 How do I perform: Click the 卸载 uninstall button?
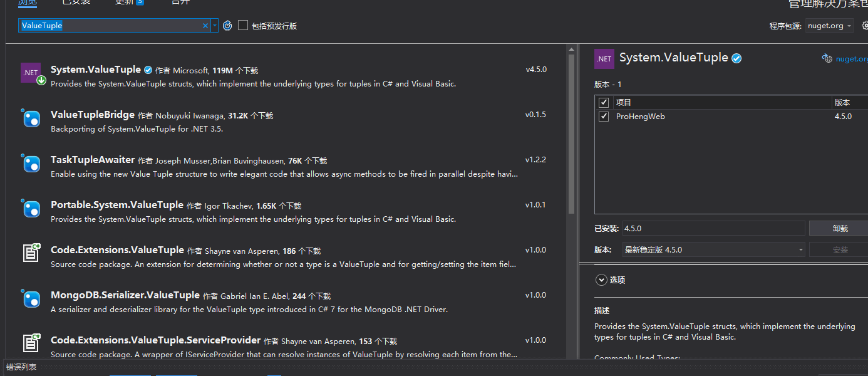point(839,229)
